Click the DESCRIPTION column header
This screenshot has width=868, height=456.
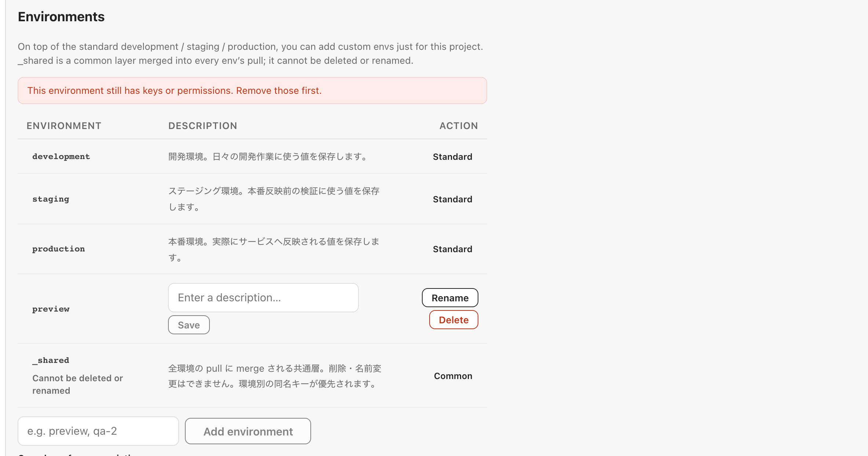pos(203,126)
